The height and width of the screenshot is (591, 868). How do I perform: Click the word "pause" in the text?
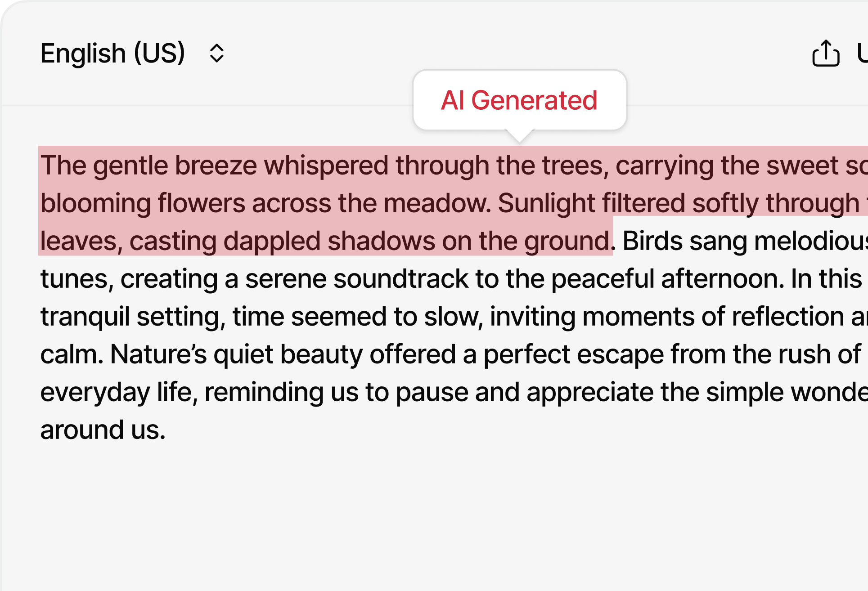click(432, 392)
